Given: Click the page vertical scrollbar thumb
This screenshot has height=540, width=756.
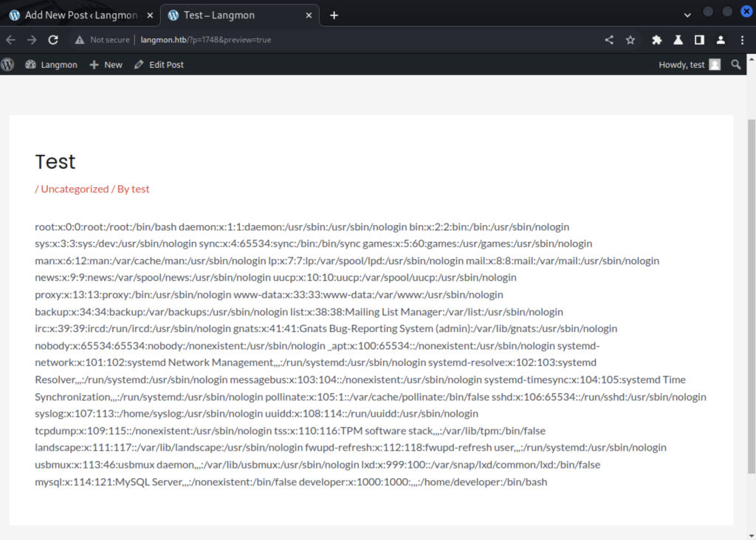Looking at the screenshot, I should pyautogui.click(x=751, y=297).
